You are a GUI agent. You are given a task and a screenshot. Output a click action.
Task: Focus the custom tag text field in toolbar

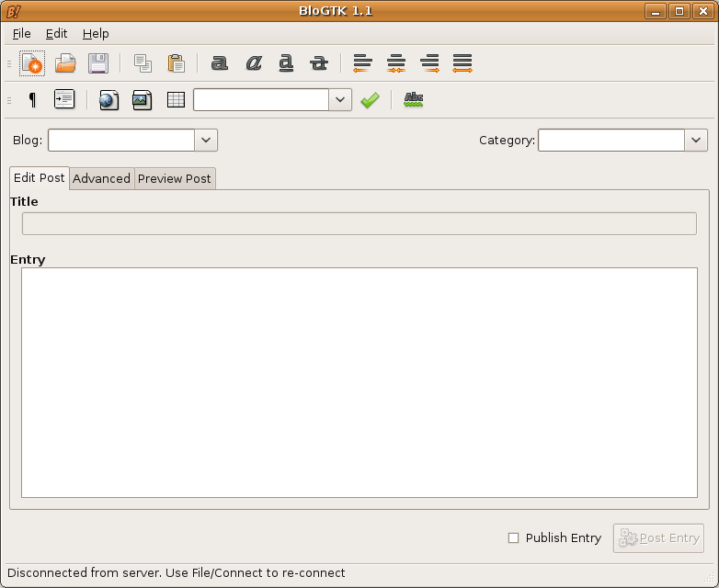pos(261,100)
